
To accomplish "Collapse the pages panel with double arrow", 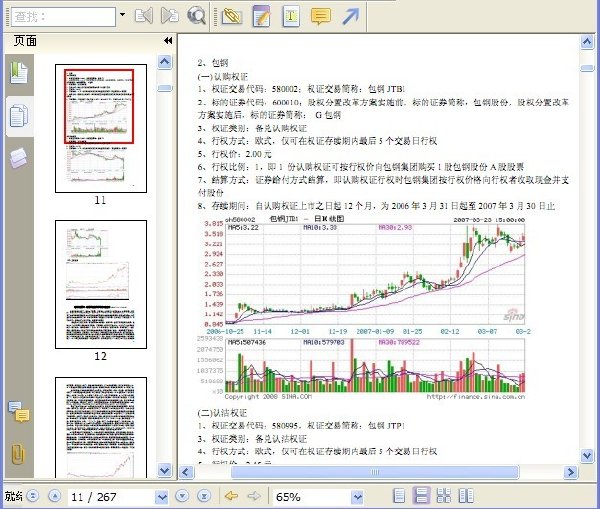I will [168, 40].
